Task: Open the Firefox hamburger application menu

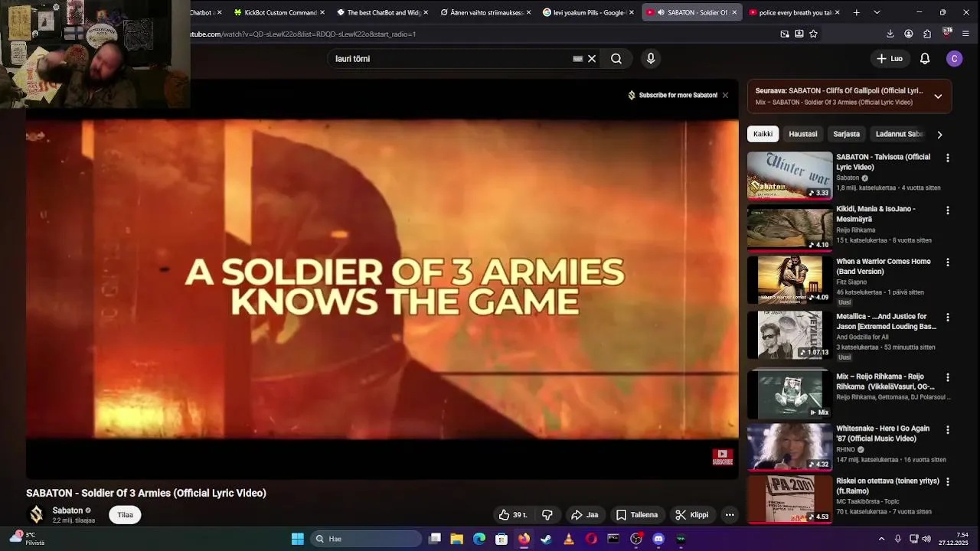Action: pyautogui.click(x=965, y=34)
